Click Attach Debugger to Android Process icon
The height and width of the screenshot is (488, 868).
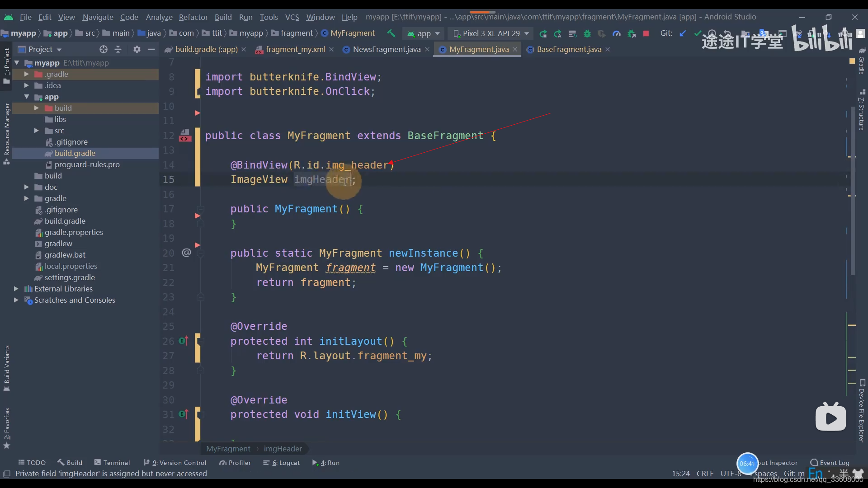[632, 33]
